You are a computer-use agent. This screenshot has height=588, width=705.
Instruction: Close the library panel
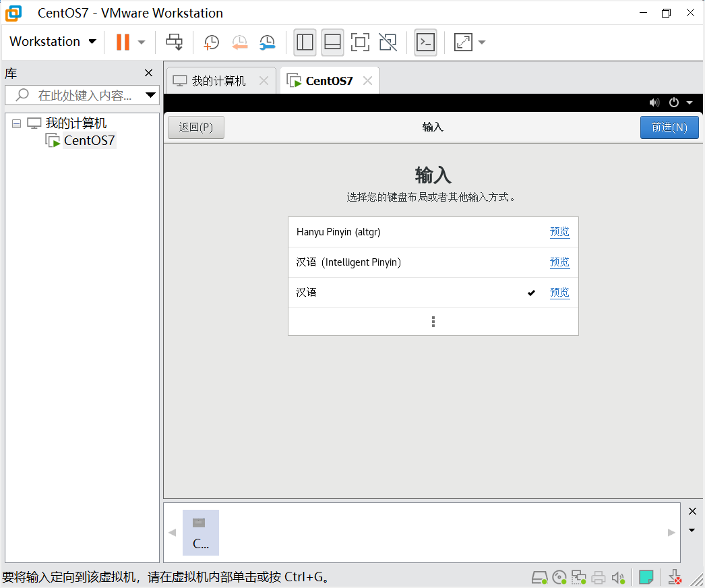[x=148, y=73]
